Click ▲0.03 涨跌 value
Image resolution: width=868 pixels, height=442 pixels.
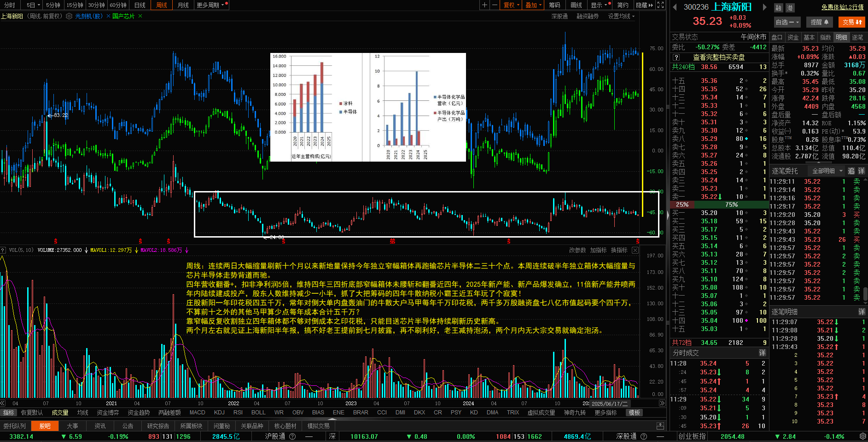pyautogui.click(x=856, y=57)
